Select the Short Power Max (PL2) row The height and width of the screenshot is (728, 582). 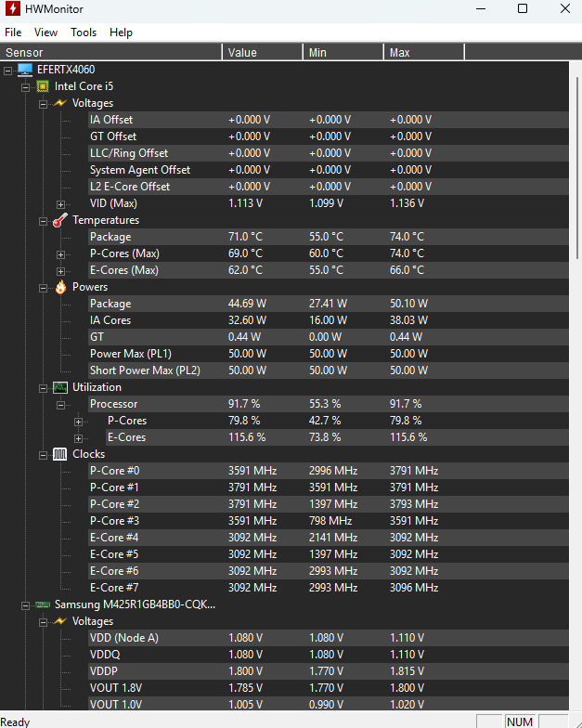point(329,370)
